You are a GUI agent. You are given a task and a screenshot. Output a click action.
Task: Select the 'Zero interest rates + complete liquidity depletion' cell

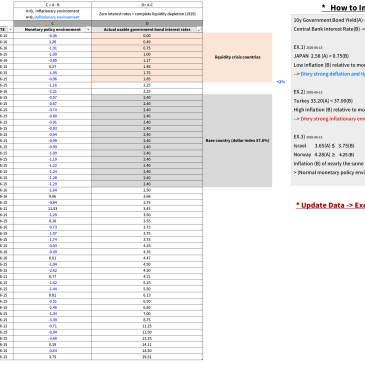[147, 14]
